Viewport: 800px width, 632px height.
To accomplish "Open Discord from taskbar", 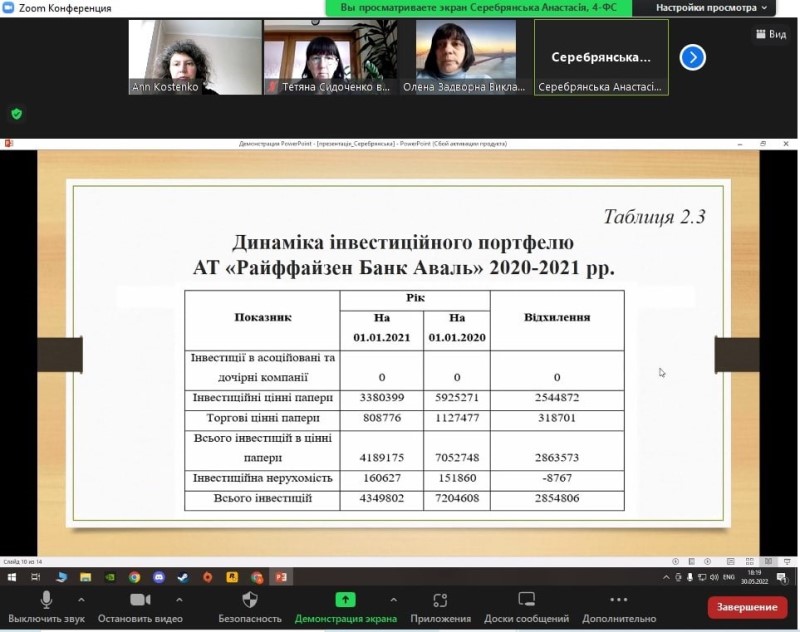I will pos(159,577).
